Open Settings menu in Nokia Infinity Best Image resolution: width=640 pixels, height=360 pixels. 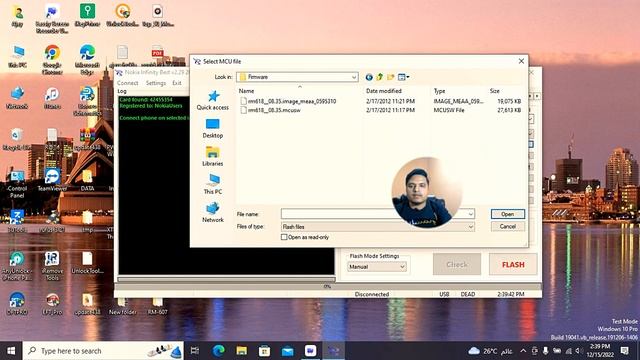coord(156,83)
